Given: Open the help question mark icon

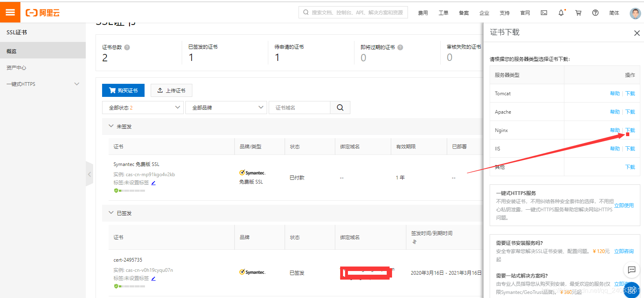Looking at the screenshot, I should click(x=595, y=13).
